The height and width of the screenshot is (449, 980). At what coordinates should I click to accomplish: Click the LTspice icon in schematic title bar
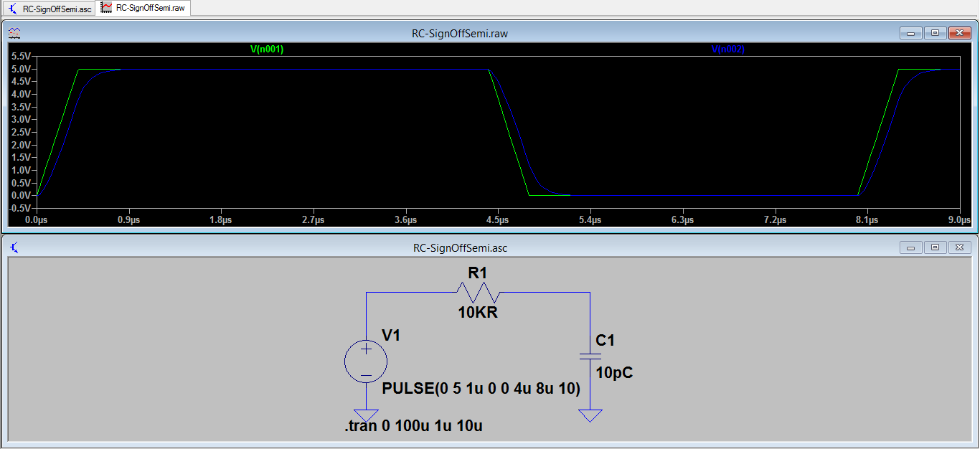click(x=13, y=247)
